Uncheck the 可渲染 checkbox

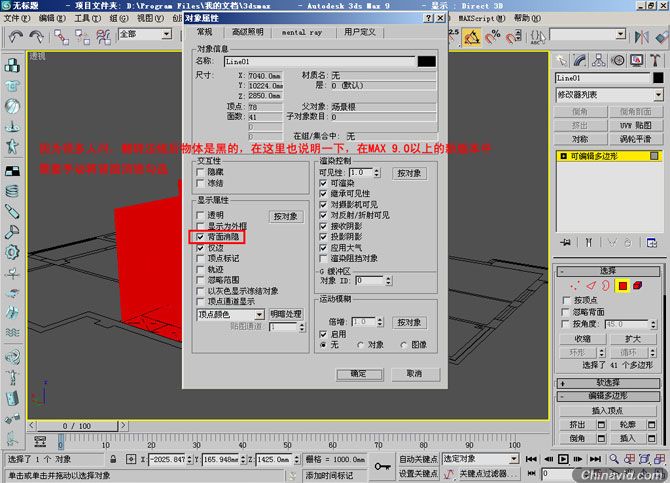tap(323, 183)
